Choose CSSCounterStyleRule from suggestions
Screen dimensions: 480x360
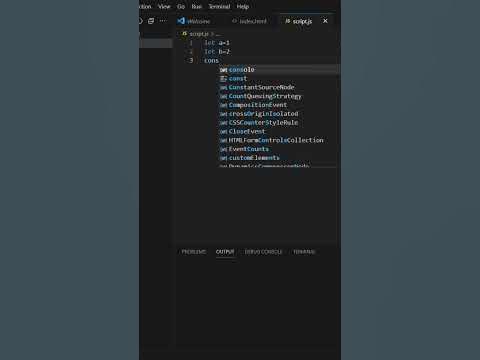278,123
